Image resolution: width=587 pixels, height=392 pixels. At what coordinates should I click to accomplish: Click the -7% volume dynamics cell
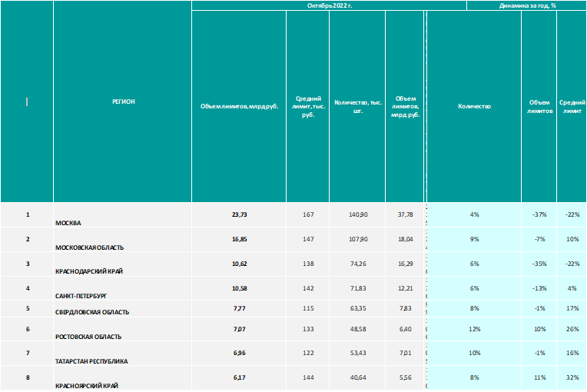click(x=539, y=240)
